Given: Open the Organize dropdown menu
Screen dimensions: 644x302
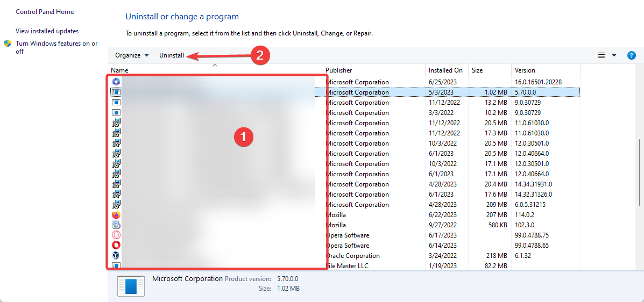Looking at the screenshot, I should tap(132, 55).
